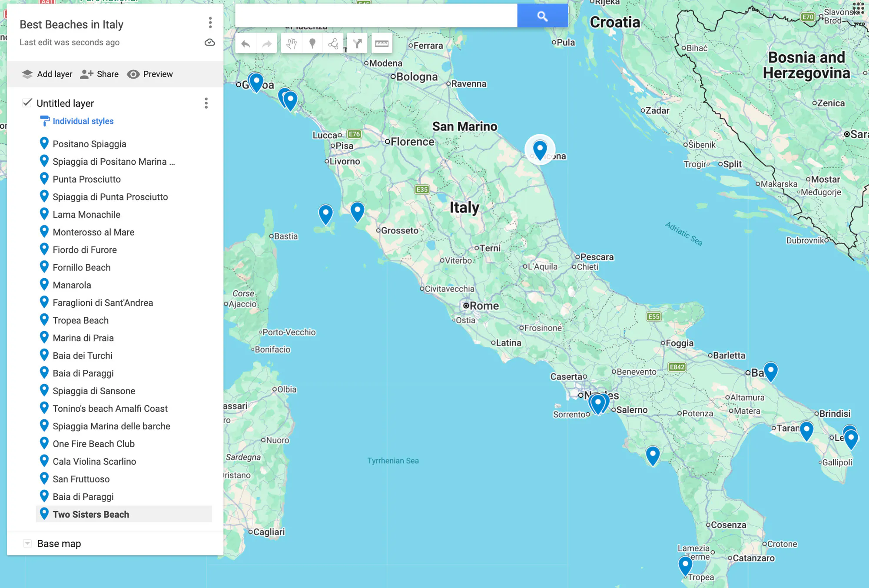This screenshot has width=869, height=588.
Task: Open the Individual styles link
Action: [x=83, y=121]
